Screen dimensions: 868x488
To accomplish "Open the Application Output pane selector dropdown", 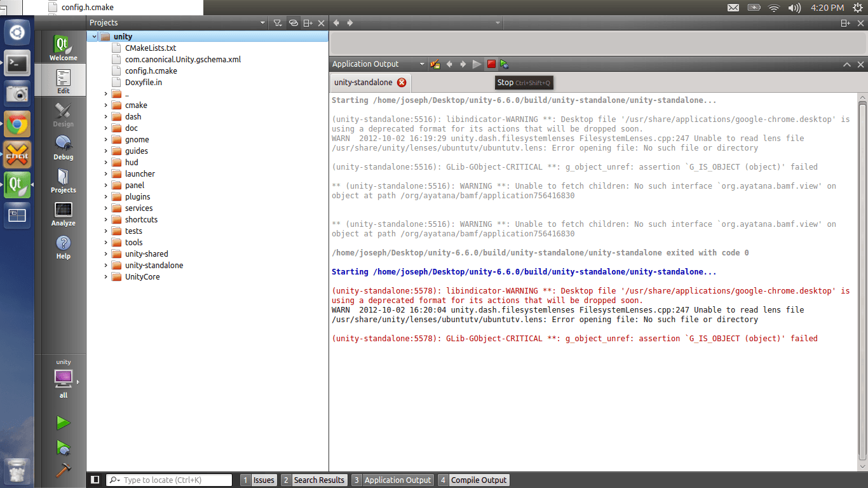I will (x=378, y=64).
